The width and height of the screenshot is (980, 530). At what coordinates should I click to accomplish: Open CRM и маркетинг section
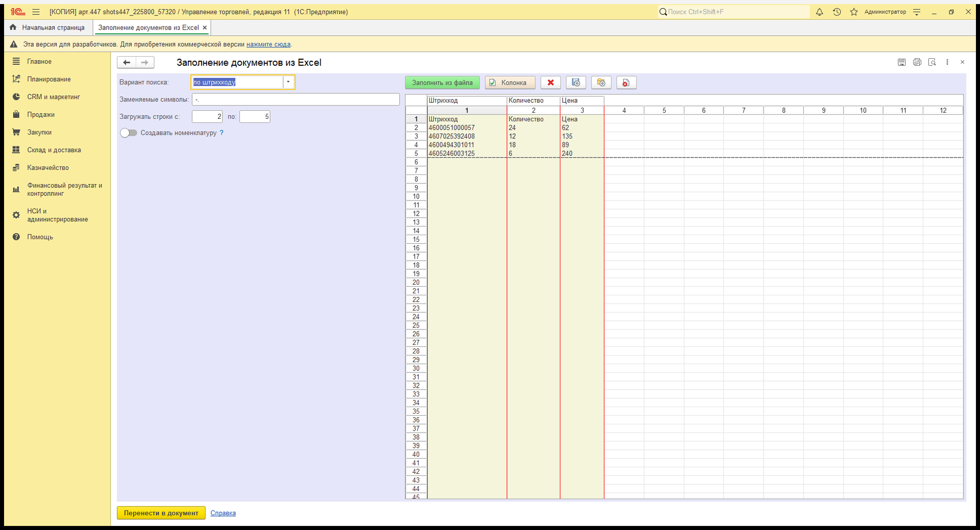pyautogui.click(x=54, y=97)
